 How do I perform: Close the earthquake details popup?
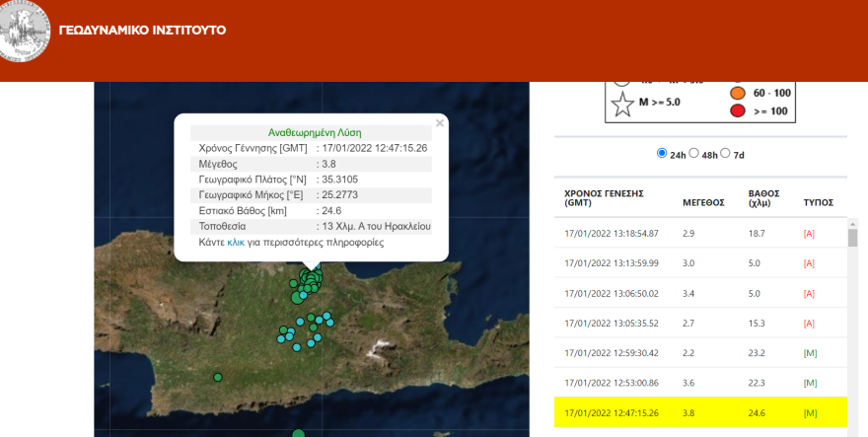click(440, 122)
